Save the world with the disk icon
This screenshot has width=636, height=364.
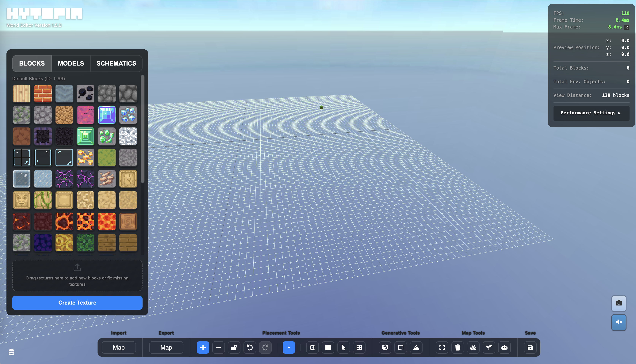point(531,347)
